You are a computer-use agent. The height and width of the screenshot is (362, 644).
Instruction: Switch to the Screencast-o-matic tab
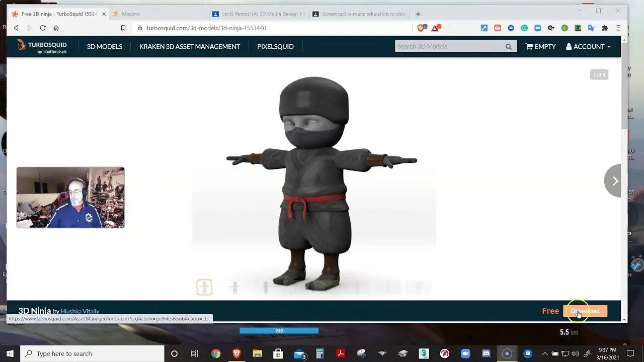tap(359, 14)
